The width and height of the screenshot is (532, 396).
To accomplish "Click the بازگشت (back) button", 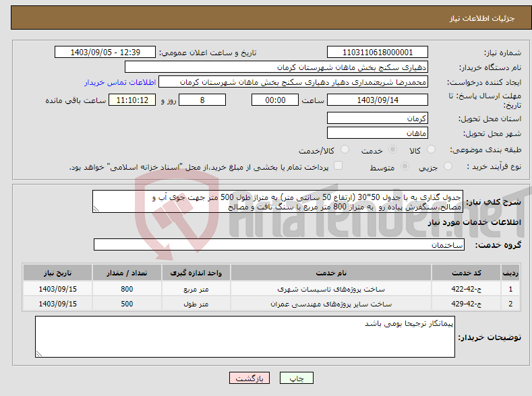I will point(249,378).
